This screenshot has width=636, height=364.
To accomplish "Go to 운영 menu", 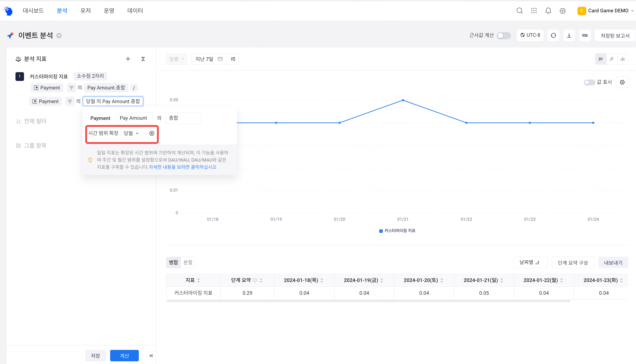I will click(109, 11).
